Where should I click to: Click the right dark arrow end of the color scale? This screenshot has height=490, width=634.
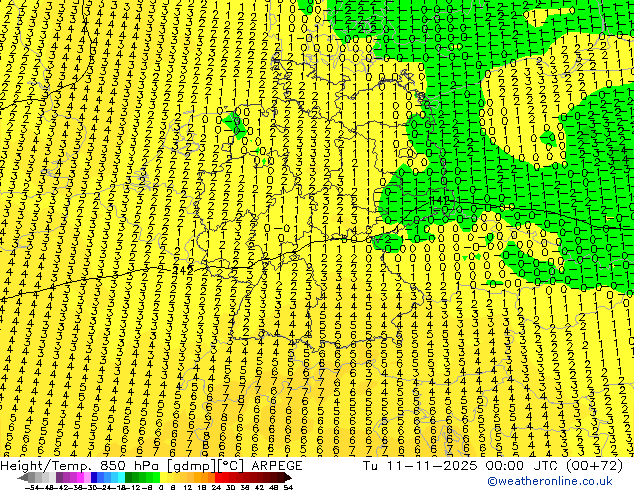click(x=288, y=477)
